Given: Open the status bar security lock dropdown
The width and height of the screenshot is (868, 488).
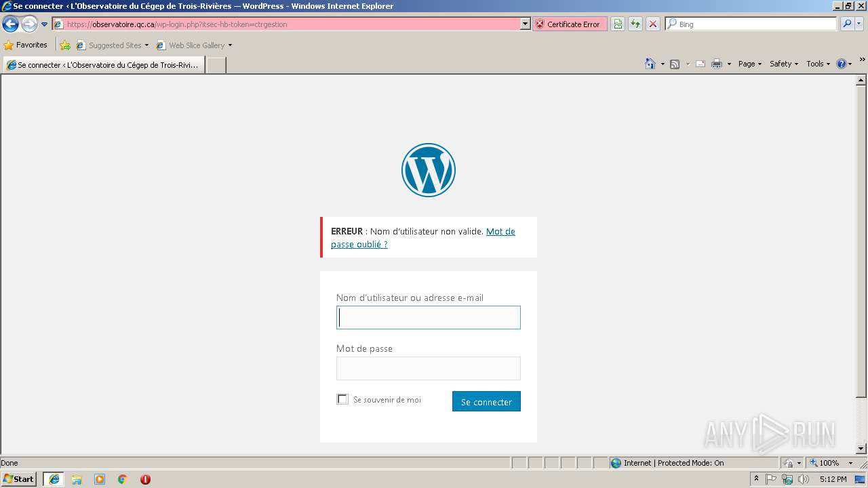Looking at the screenshot, I should (793, 463).
